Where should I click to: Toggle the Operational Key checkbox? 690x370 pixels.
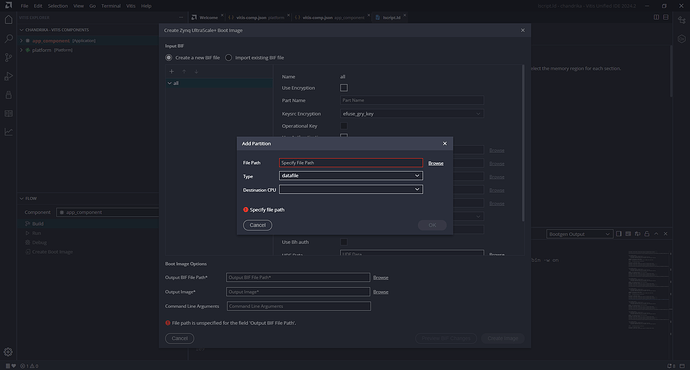point(344,126)
